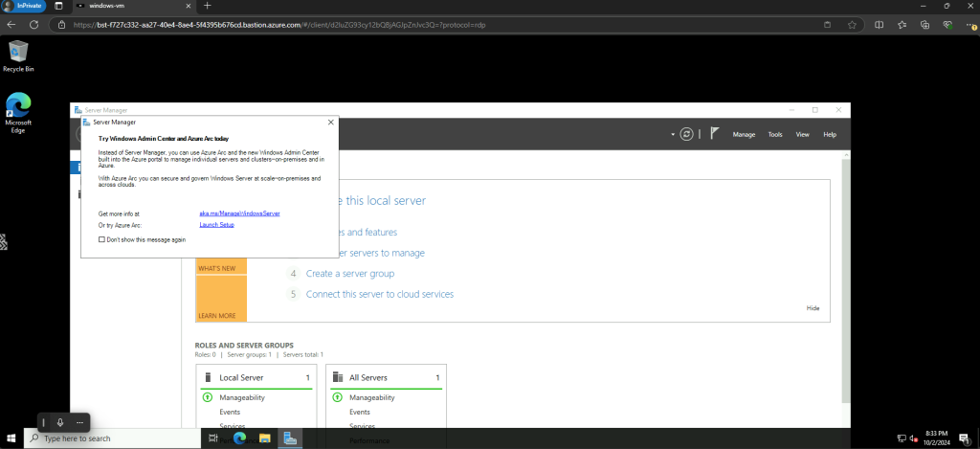Click the browser Back arrow
This screenshot has height=449, width=980.
[11, 25]
